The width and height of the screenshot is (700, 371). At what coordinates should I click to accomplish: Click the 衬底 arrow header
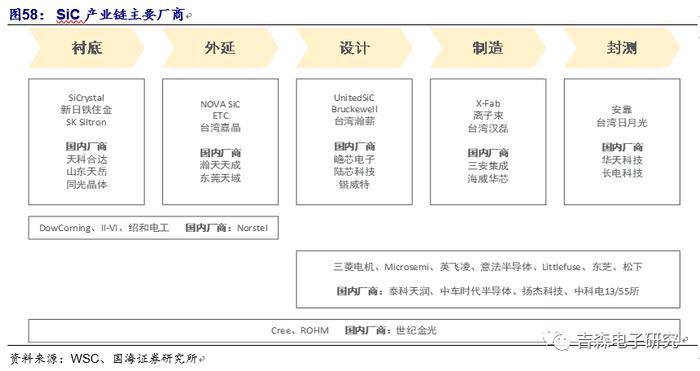(87, 48)
